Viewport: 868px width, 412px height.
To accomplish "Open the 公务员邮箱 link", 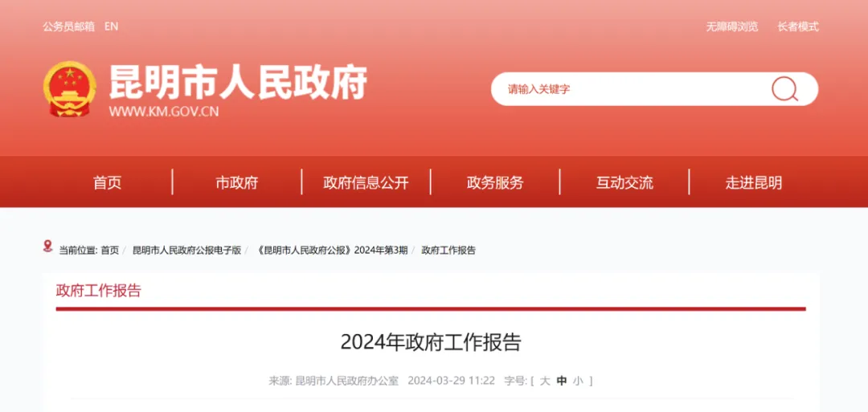I will pos(68,27).
